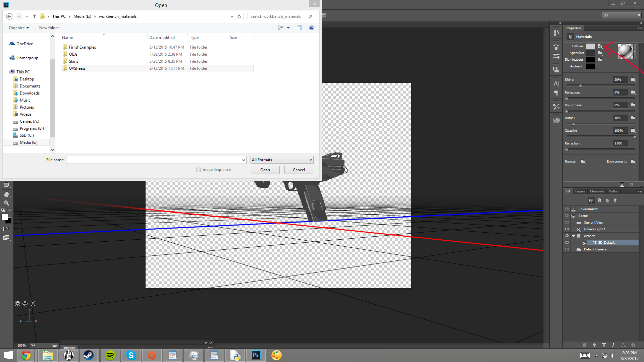This screenshot has width=644, height=362.
Task: Check the Image Sequence checkbox
Action: point(198,170)
